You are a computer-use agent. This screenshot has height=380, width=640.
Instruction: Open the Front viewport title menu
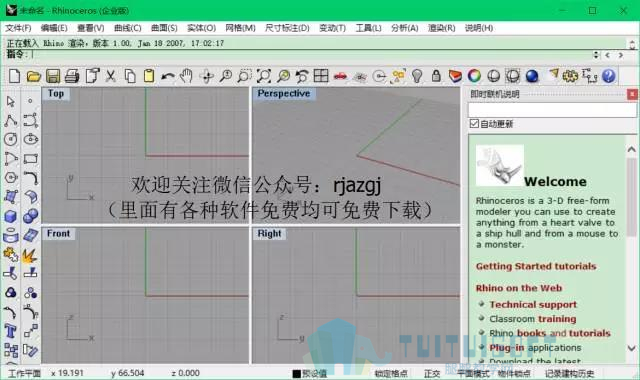[x=58, y=233]
